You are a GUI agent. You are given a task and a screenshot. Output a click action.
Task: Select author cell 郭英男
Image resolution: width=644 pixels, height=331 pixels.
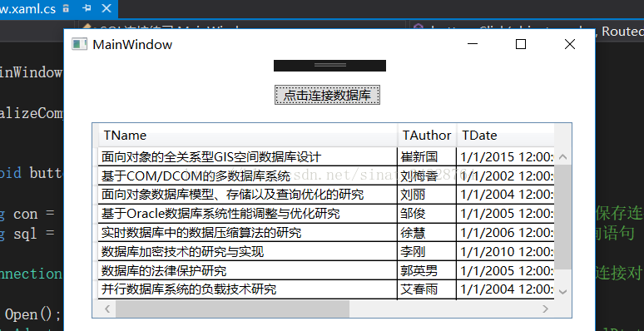[427, 270]
